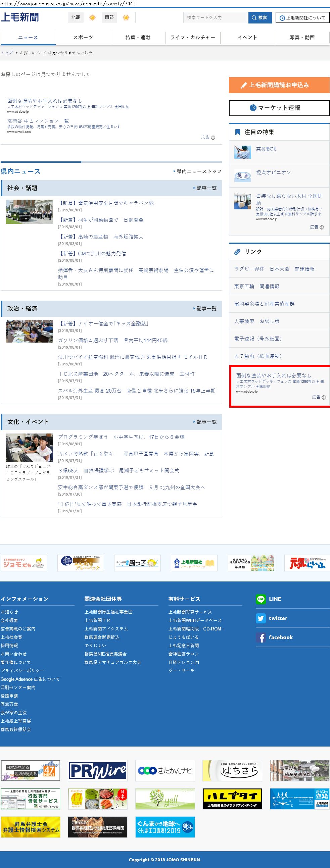
Task: Focus the search keyword input field
Action: 215,17
